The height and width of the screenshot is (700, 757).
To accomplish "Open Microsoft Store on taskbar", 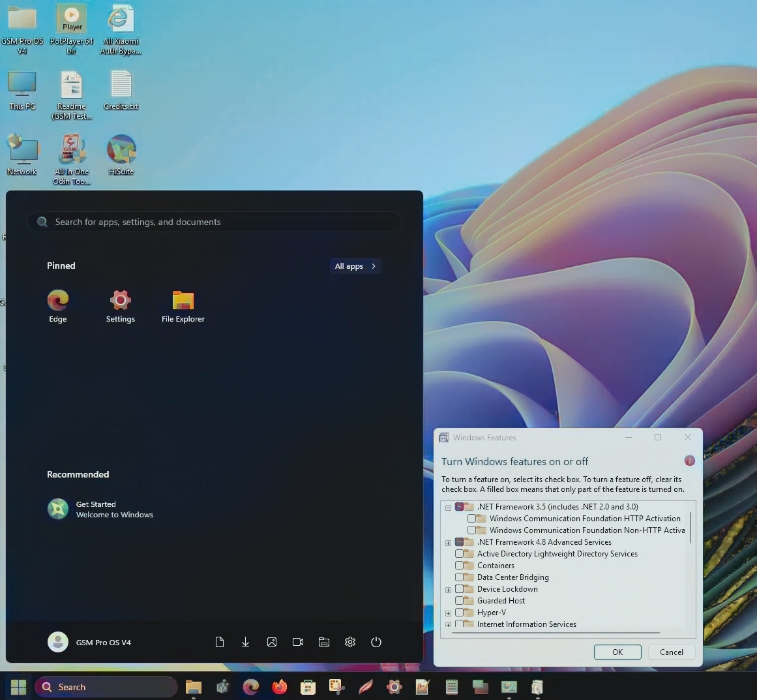I will [308, 686].
